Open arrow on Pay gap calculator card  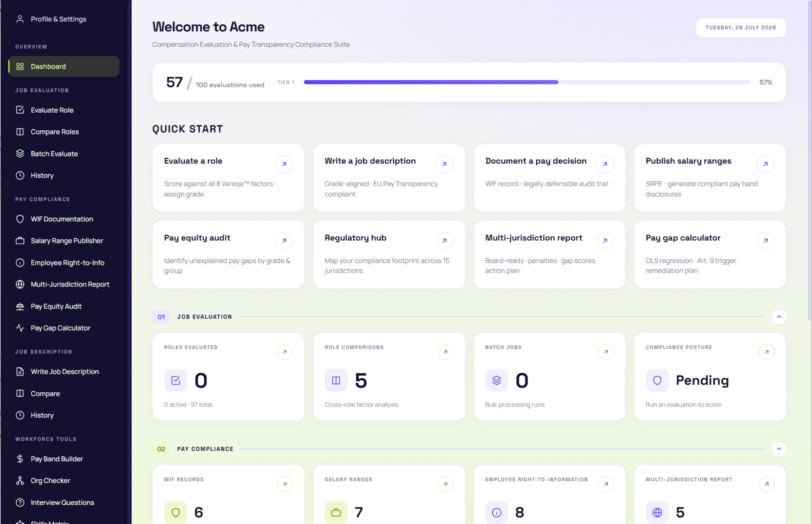tap(766, 241)
